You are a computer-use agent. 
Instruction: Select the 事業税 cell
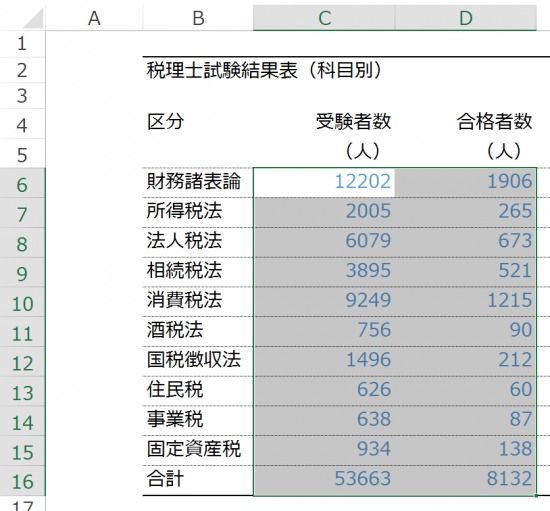tap(198, 421)
